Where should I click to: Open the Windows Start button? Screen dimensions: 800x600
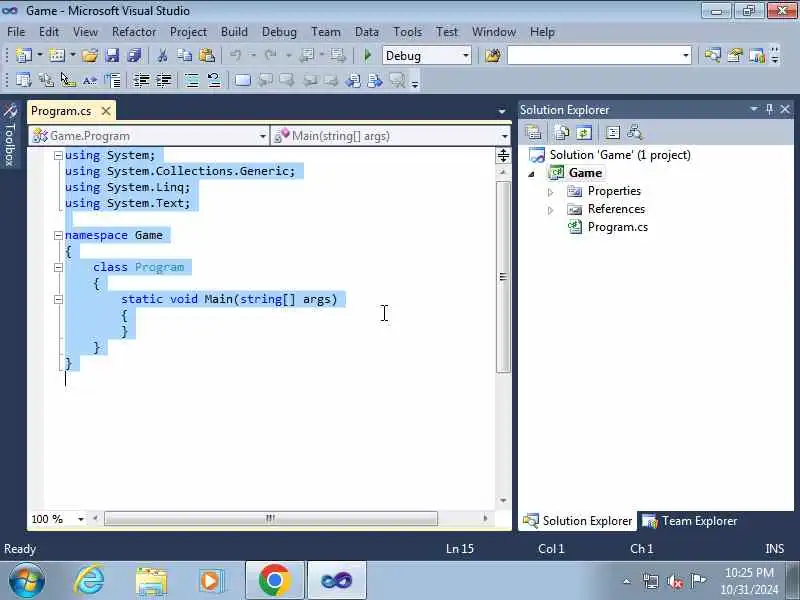(26, 581)
